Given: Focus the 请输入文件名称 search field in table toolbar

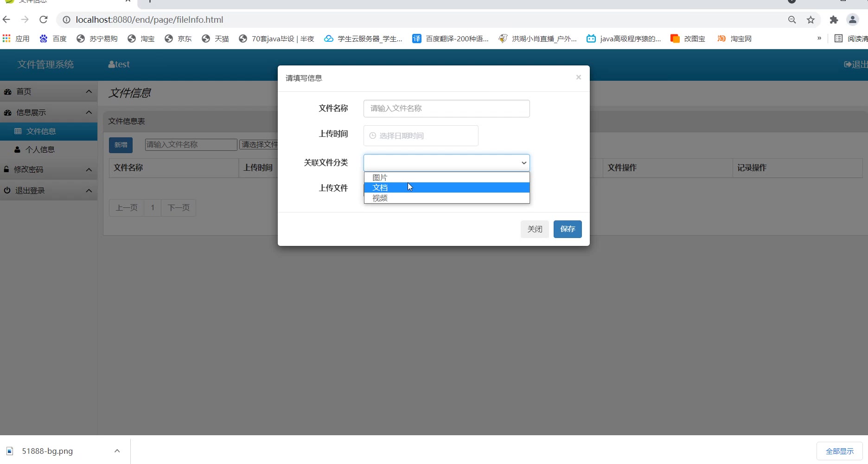Looking at the screenshot, I should click(x=191, y=145).
